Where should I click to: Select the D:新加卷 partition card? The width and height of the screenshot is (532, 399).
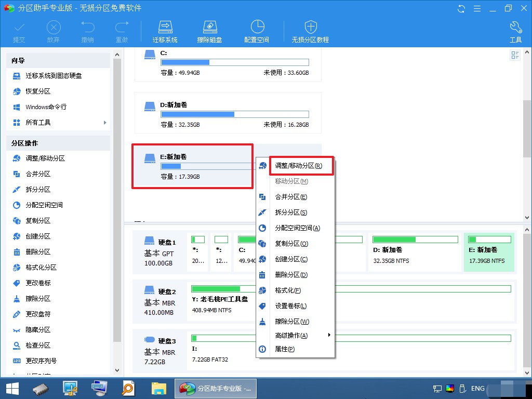(228, 113)
